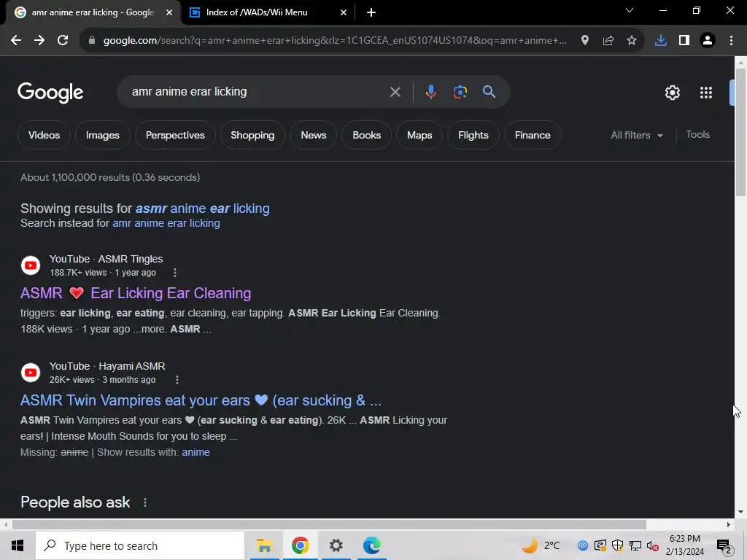The height and width of the screenshot is (560, 747).
Task: Open the Google apps grid
Action: pos(706,93)
